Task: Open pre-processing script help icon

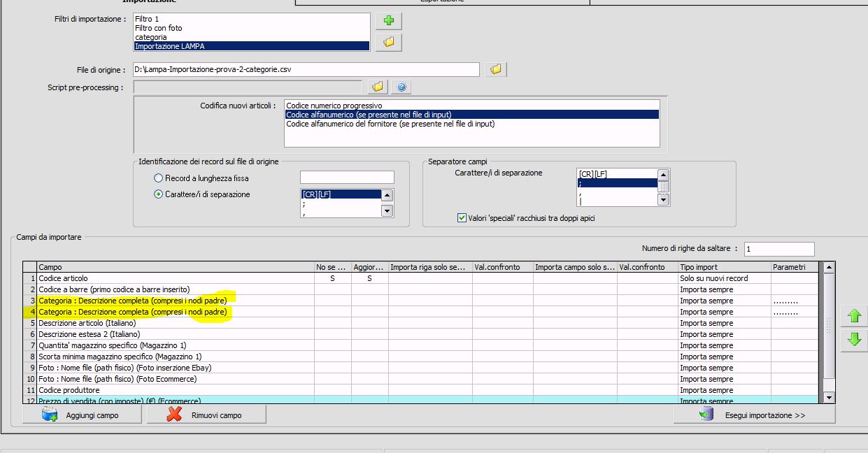Action: 401,87
